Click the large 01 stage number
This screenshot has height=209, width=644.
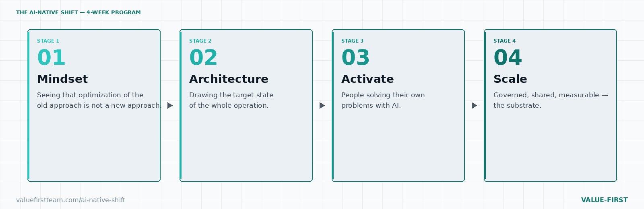click(x=51, y=57)
